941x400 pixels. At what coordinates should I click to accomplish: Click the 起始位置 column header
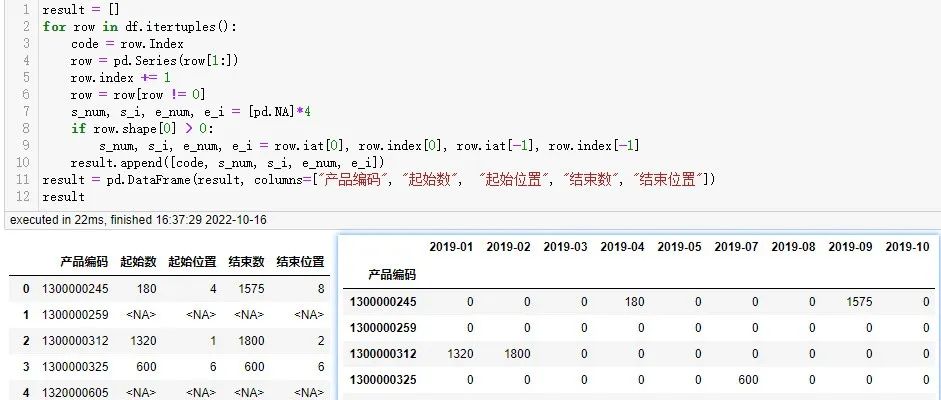[x=192, y=261]
